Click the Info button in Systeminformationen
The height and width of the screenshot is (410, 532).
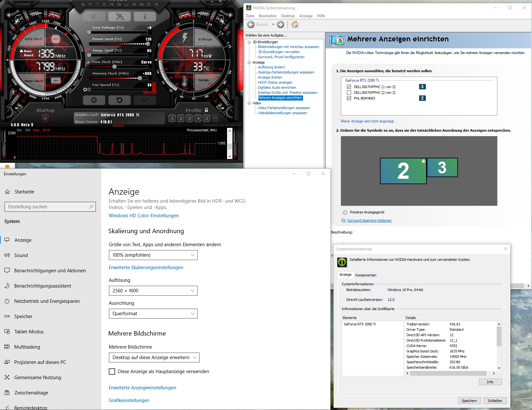[490, 382]
